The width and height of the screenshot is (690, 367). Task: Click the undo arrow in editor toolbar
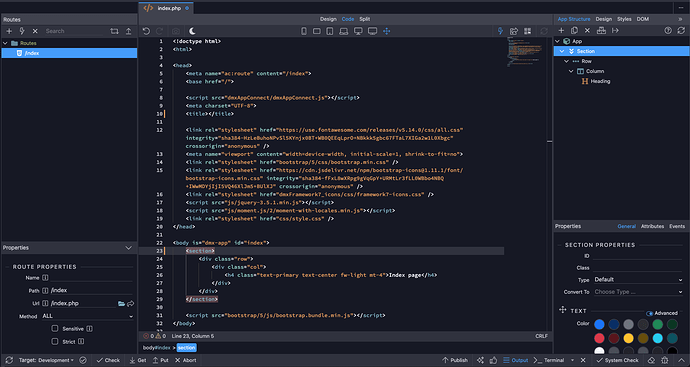click(147, 31)
